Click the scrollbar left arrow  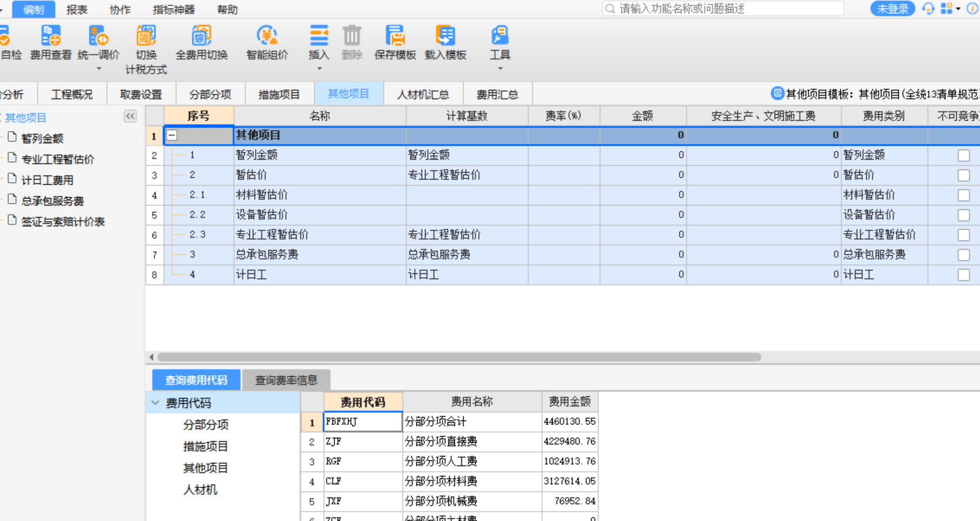coord(151,357)
